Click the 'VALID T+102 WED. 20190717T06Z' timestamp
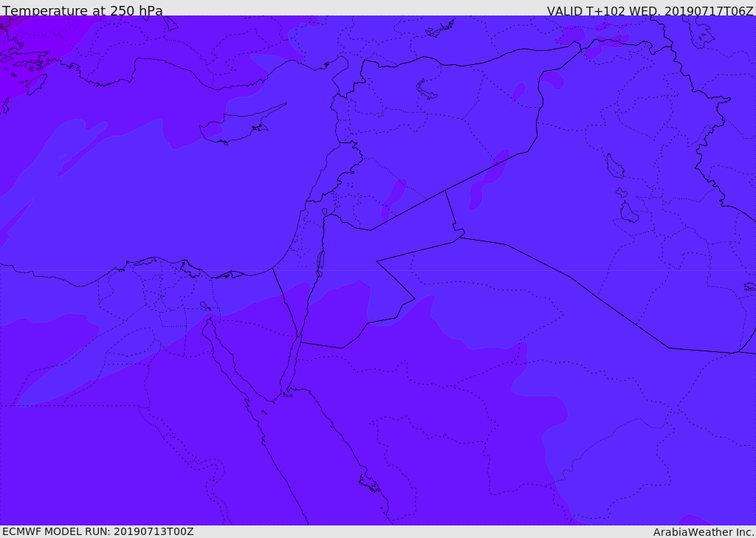Screen dimensions: 756x538 point(650,10)
